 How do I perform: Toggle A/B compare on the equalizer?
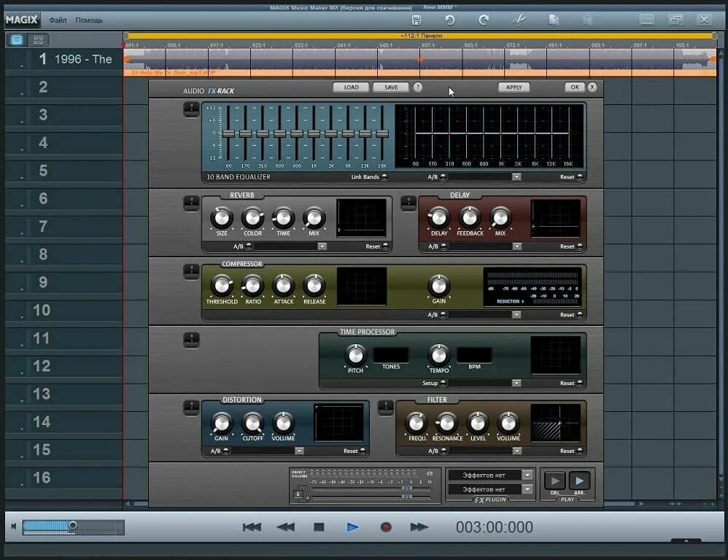tap(443, 176)
